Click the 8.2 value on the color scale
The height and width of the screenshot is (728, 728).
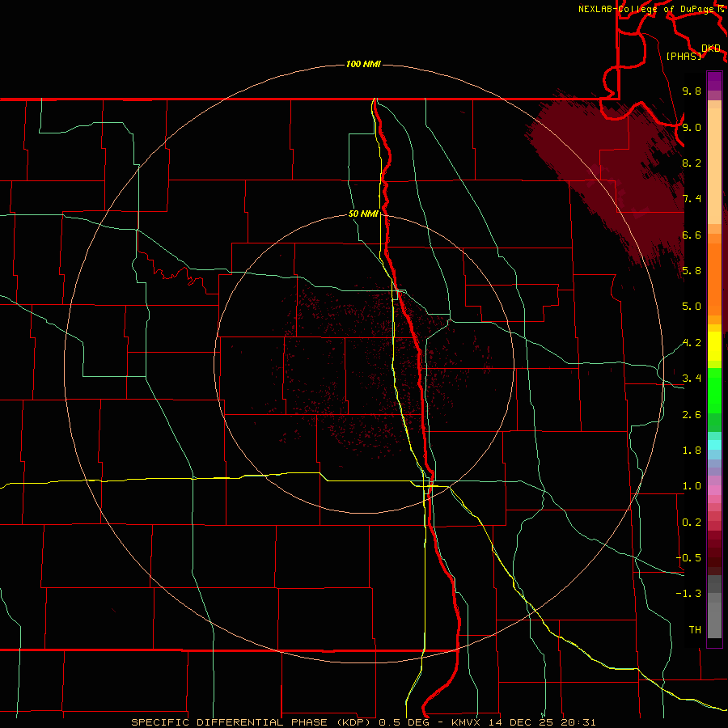(692, 163)
